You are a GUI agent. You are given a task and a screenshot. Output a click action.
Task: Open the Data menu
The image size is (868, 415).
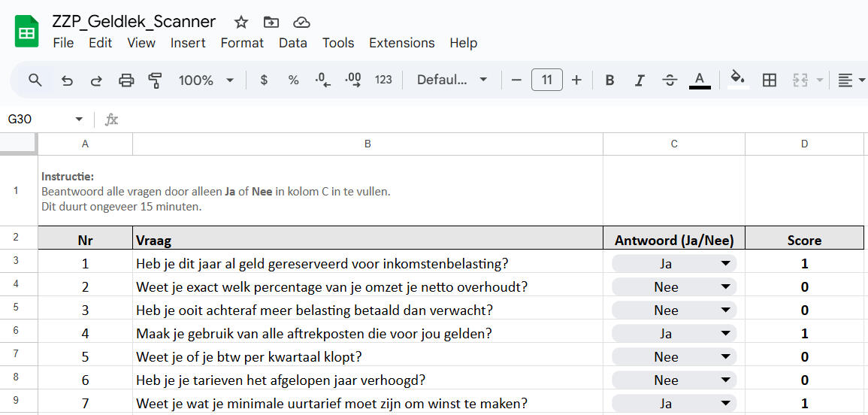pyautogui.click(x=293, y=43)
